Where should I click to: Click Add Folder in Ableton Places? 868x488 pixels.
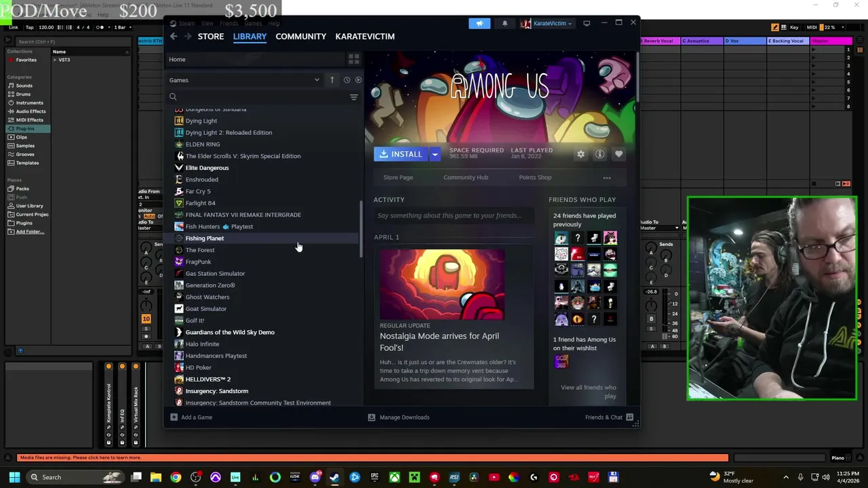click(x=30, y=232)
